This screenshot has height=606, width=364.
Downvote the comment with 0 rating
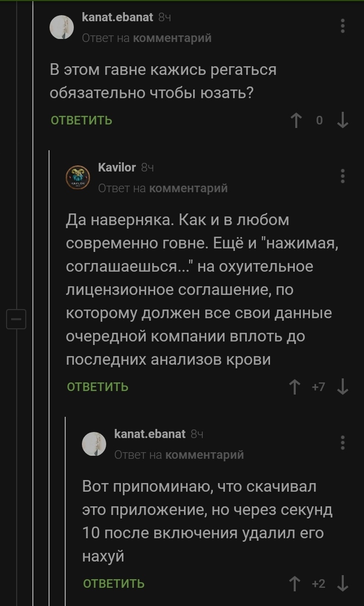[343, 120]
